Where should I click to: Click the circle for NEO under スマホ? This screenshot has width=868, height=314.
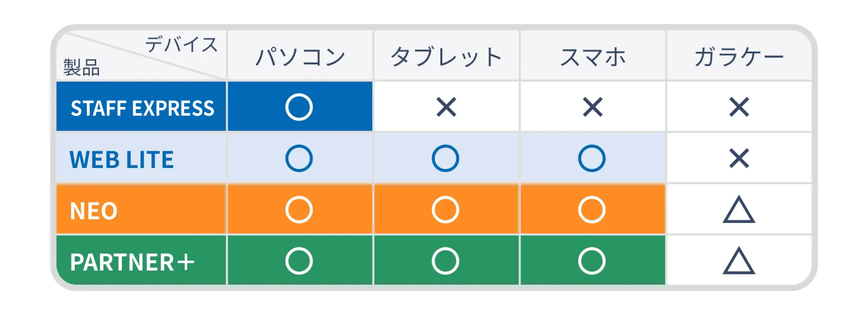click(592, 209)
